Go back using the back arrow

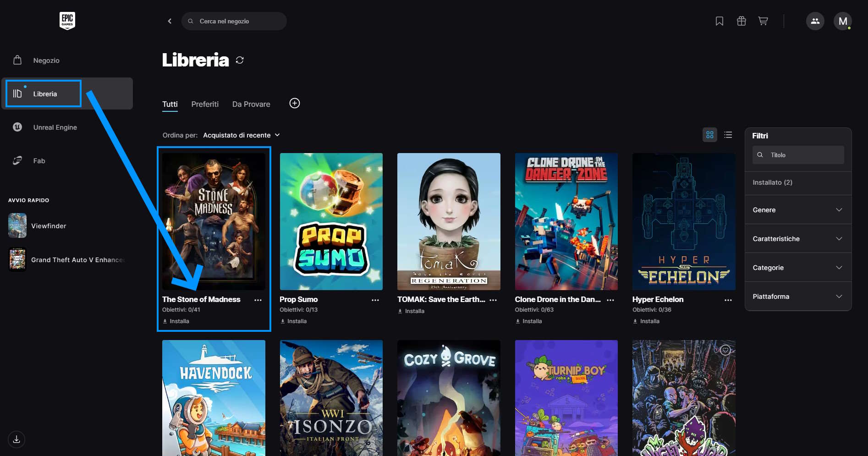(x=170, y=21)
